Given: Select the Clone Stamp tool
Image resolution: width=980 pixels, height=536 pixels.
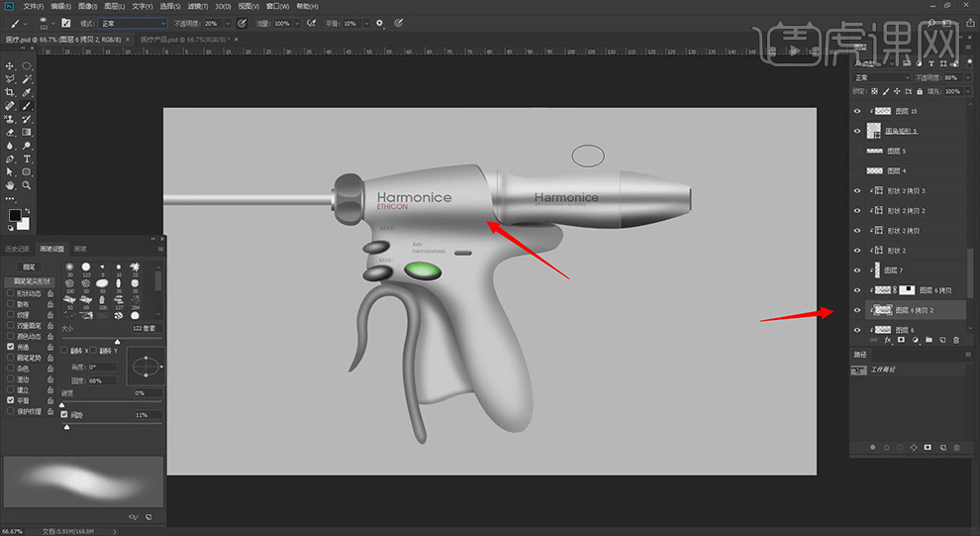Looking at the screenshot, I should (10, 119).
